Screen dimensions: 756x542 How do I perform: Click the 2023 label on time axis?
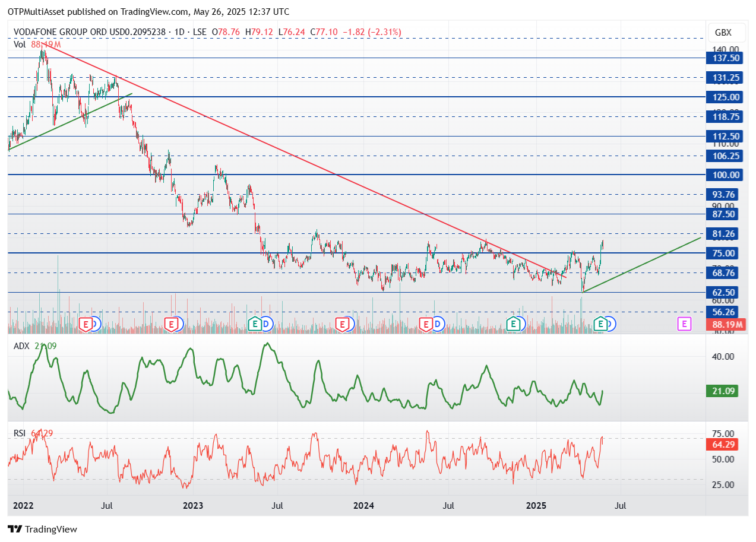(193, 506)
